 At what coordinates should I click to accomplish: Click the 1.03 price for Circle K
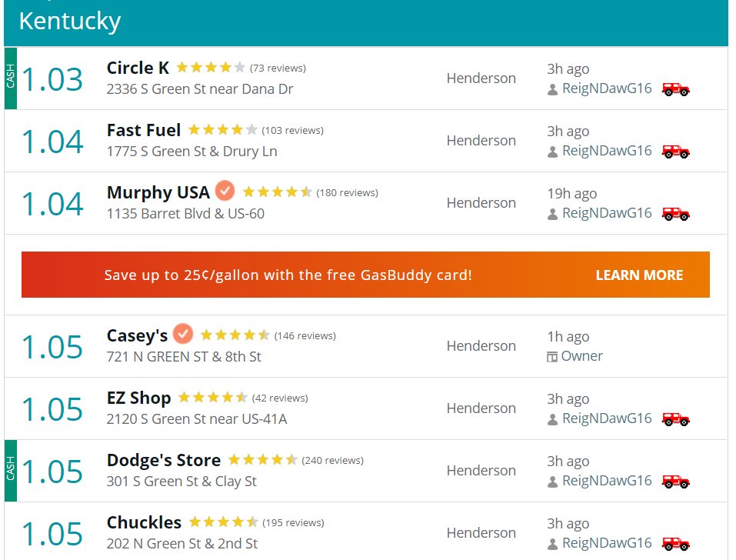tap(52, 79)
